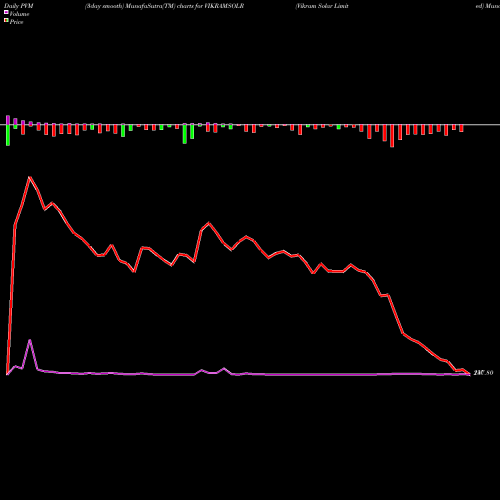
Task: Click the Volume legend color swatch
Action: pos(6,12)
